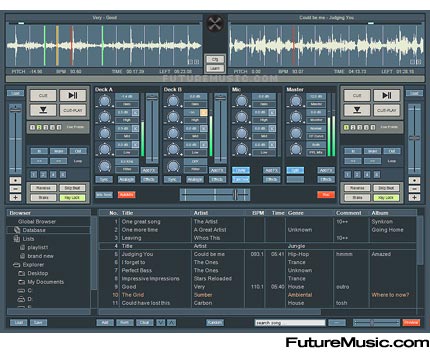The image size is (430, 360).
Task: Click the right deck pitch plus icon
Action: tap(414, 198)
